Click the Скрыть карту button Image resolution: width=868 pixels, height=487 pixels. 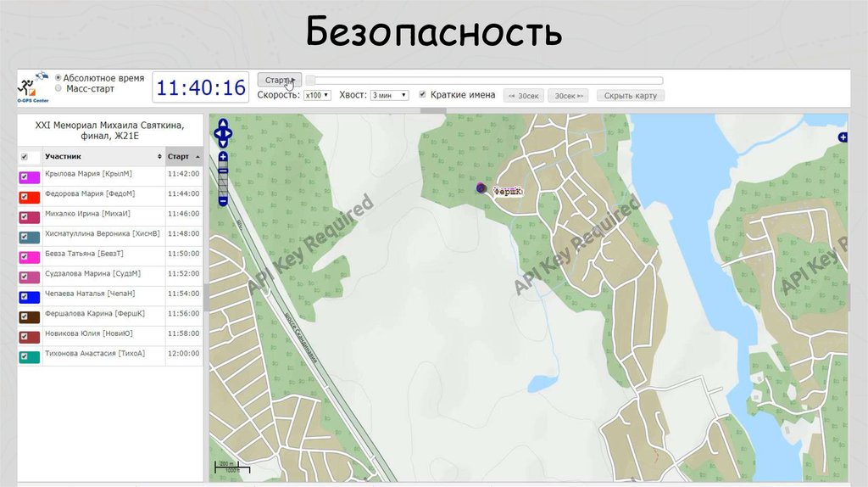tap(631, 96)
